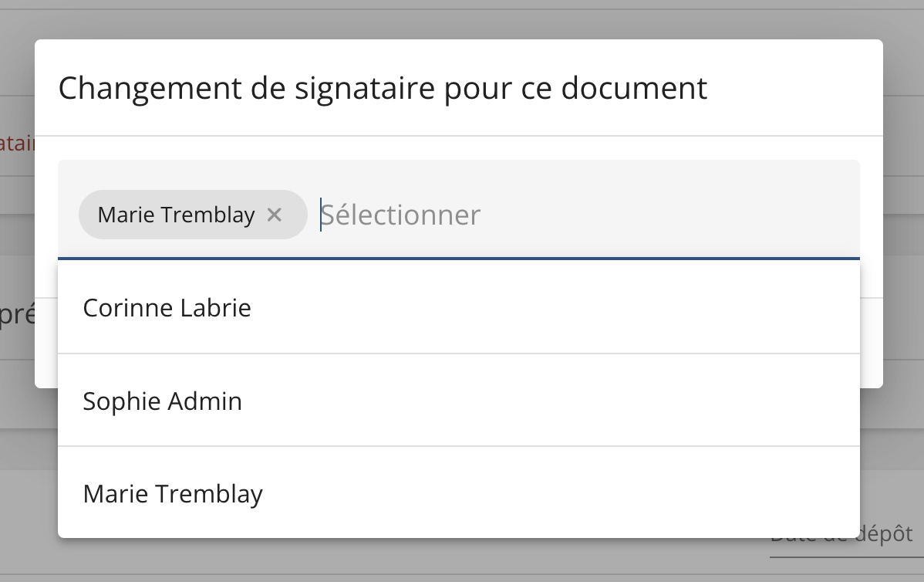924x582 pixels.
Task: Click the dimmed backdrop above the dialog
Action: (x=463, y=19)
